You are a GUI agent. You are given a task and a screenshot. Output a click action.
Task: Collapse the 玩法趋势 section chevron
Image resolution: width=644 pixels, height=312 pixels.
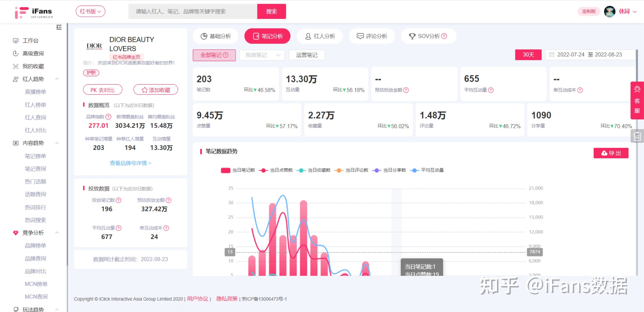[x=57, y=309]
